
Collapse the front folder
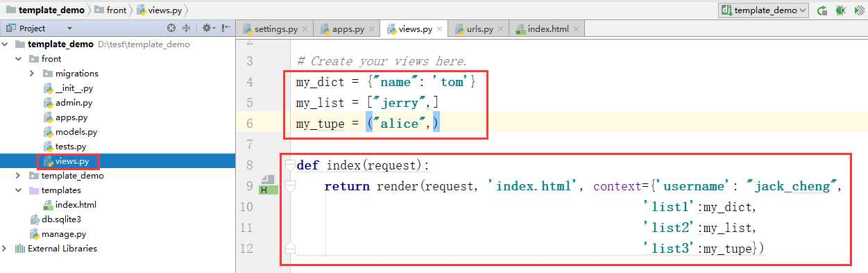(19, 58)
